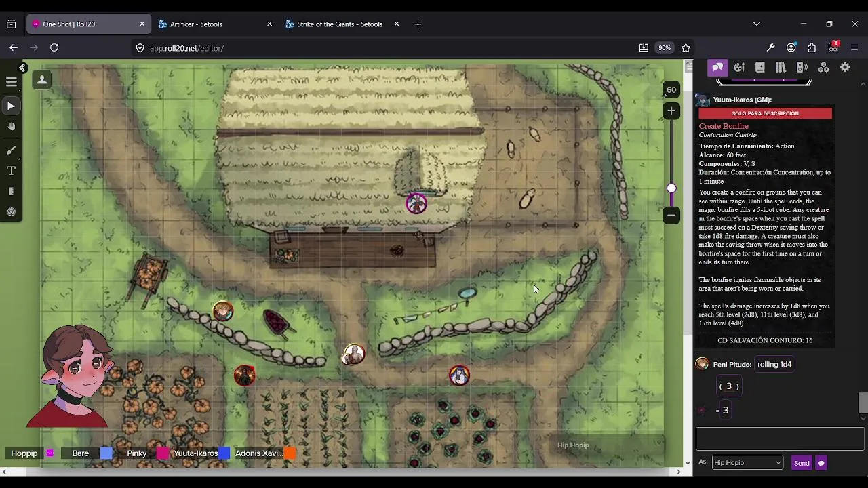868x488 pixels.
Task: Click the Bare player name
Action: click(80, 453)
